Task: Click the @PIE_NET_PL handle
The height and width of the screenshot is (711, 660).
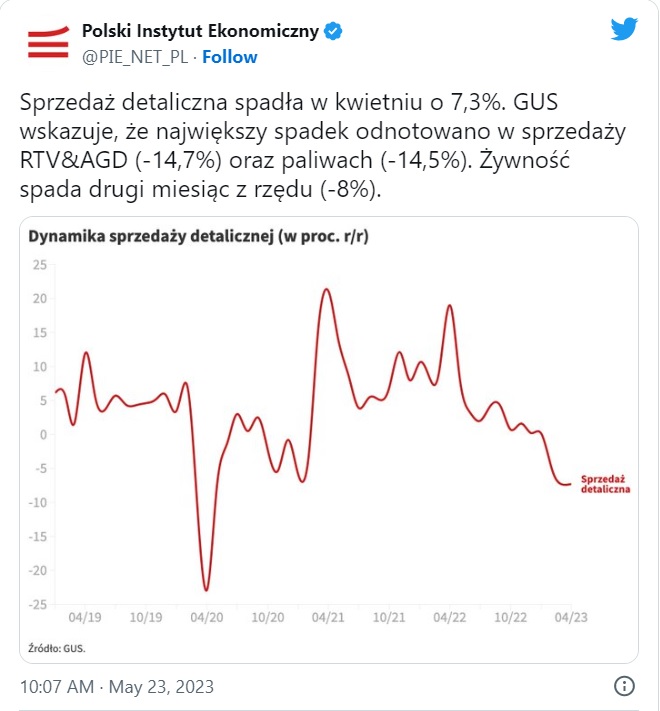Action: tap(134, 57)
